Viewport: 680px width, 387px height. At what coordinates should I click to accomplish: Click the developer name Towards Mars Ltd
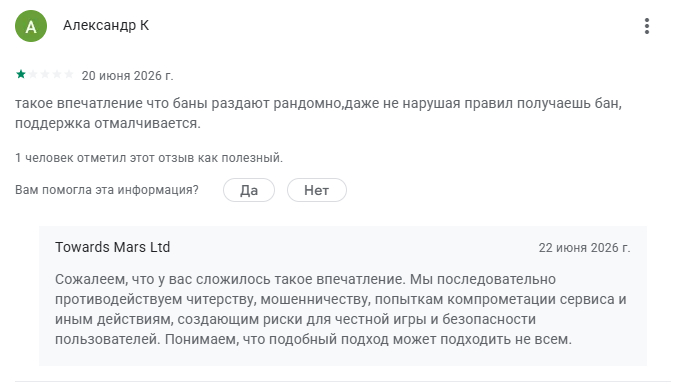coord(112,247)
